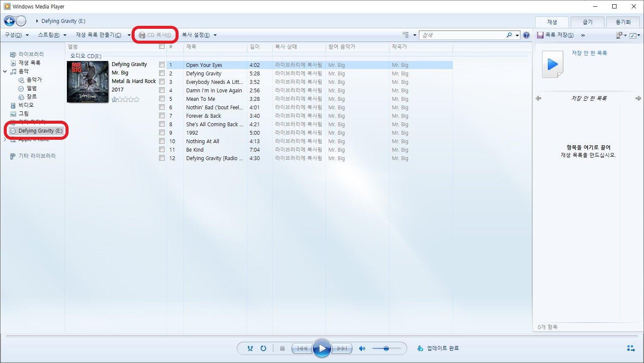Click in the 검색 search field

point(462,35)
